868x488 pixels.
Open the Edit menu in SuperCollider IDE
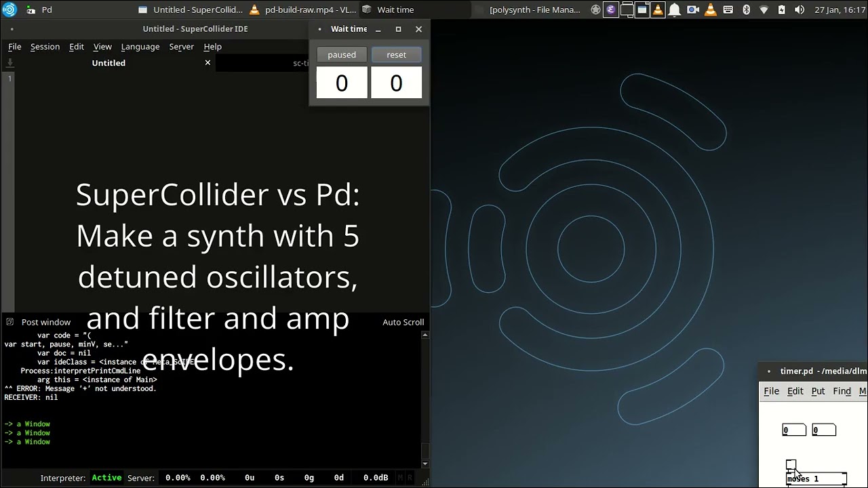point(77,47)
